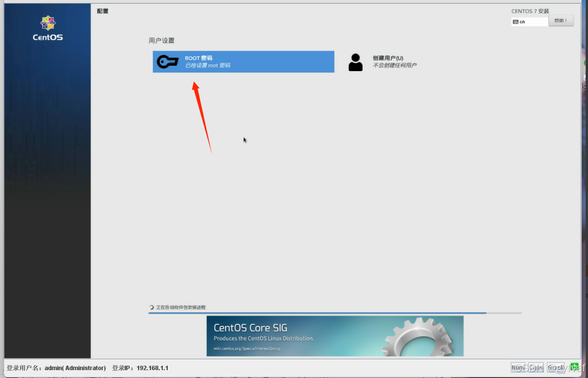Click the CentOS Core SIG banner title
The width and height of the screenshot is (588, 378).
(250, 328)
